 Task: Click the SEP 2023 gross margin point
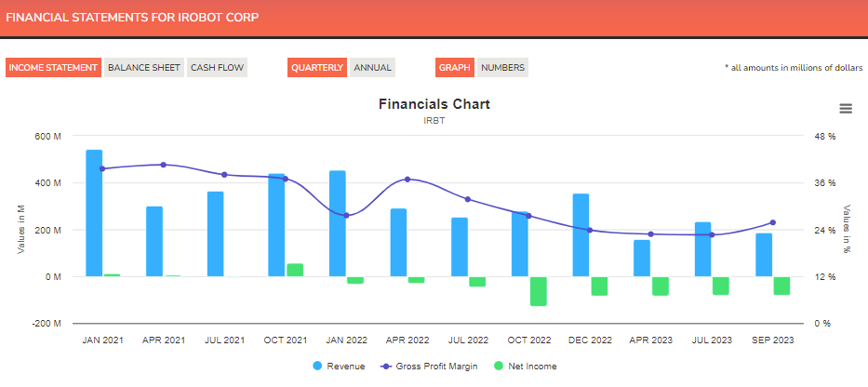[772, 222]
